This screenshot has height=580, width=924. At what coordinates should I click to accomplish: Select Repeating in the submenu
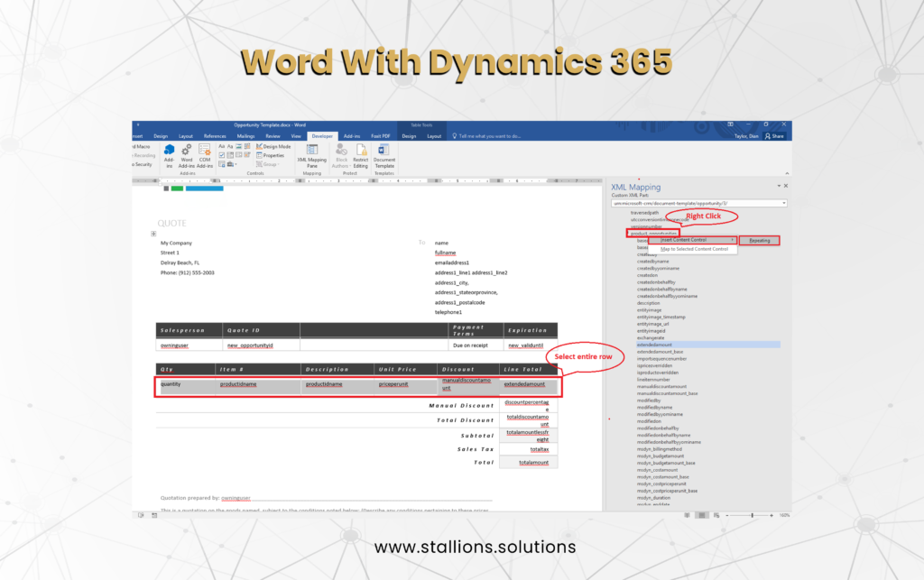759,240
